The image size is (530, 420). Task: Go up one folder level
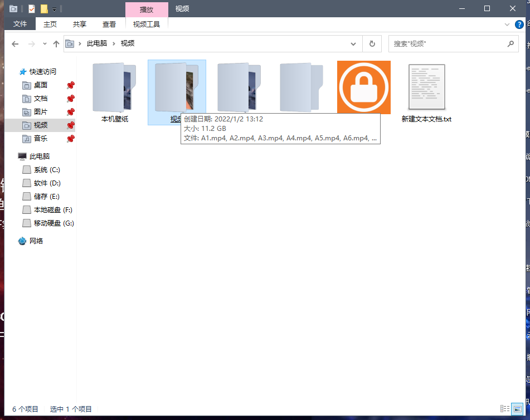(x=56, y=44)
